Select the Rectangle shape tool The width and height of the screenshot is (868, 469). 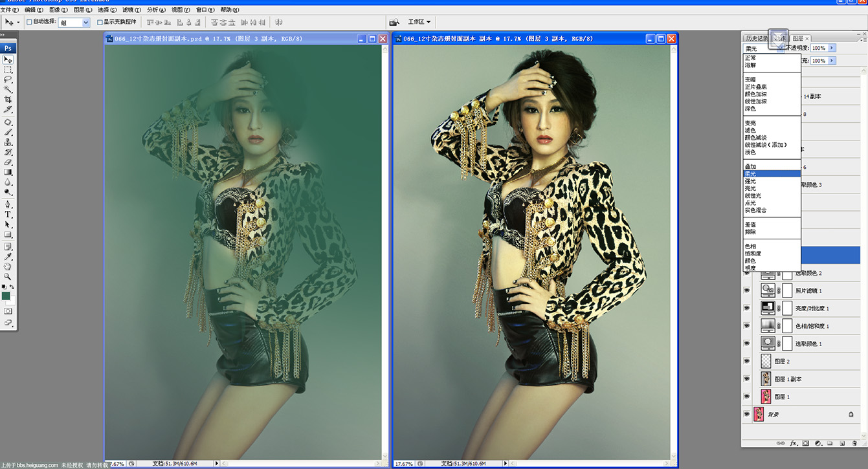click(8, 234)
